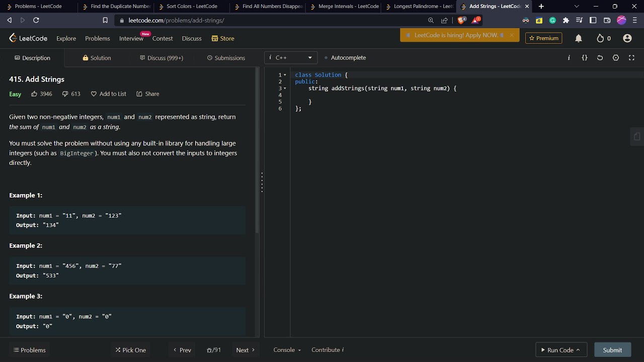Screen dimensions: 644x362
Task: Reset code to default with the revert icon
Action: click(x=600, y=58)
